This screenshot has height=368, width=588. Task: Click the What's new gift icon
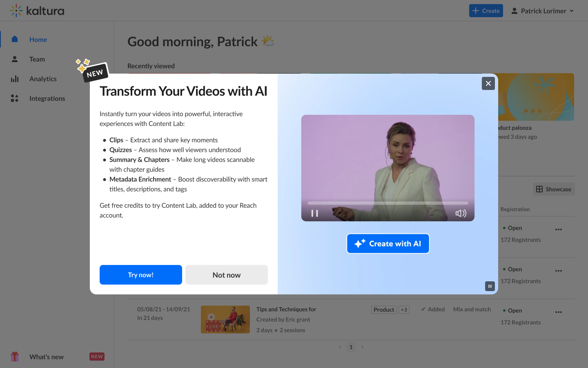(x=15, y=357)
